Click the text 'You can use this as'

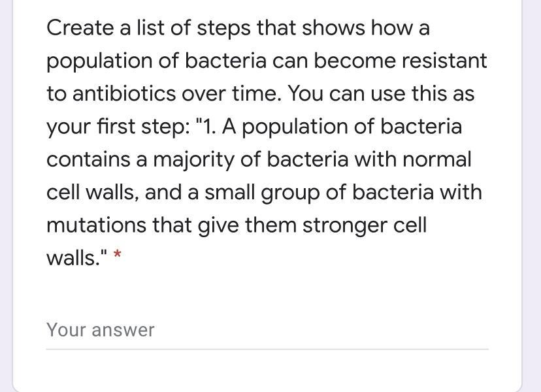click(x=381, y=93)
